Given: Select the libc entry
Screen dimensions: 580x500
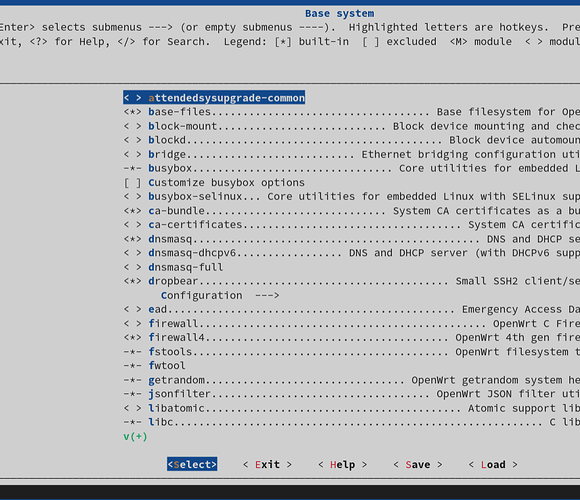Looking at the screenshot, I should (352, 422).
